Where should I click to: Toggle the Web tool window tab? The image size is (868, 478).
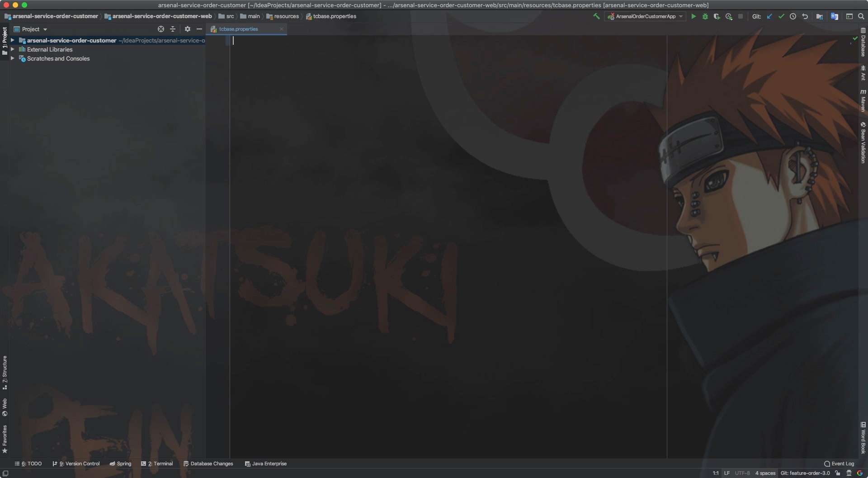[5, 407]
